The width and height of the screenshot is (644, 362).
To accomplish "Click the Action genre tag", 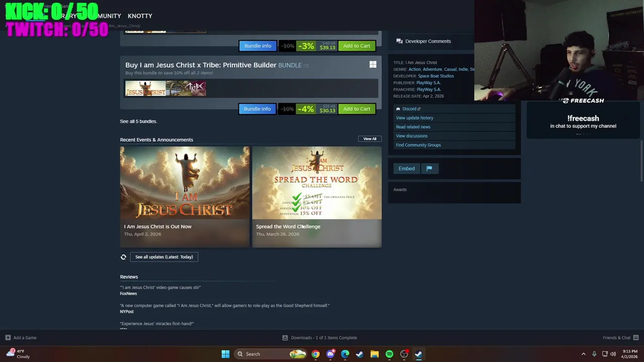I will point(415,69).
